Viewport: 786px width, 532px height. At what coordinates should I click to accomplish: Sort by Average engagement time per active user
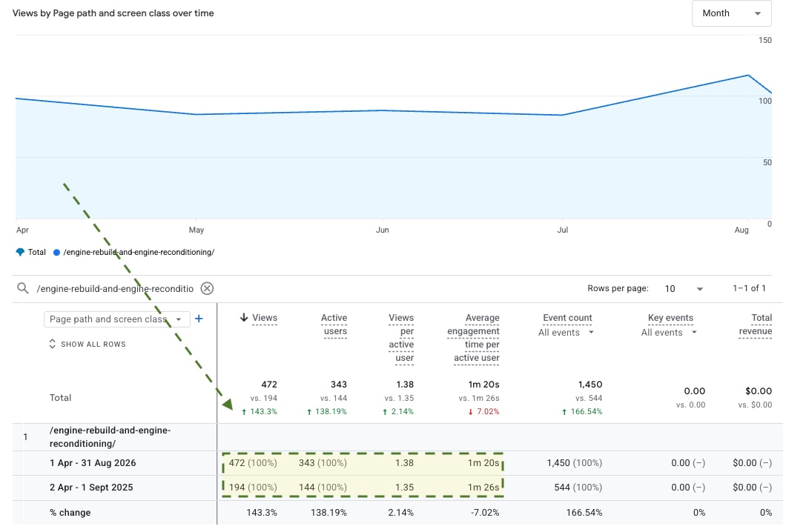(473, 338)
